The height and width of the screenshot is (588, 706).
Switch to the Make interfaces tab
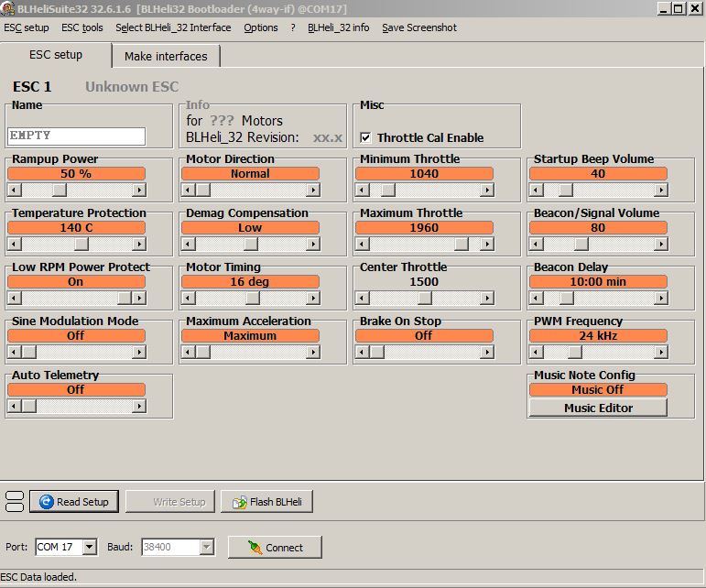click(x=166, y=56)
